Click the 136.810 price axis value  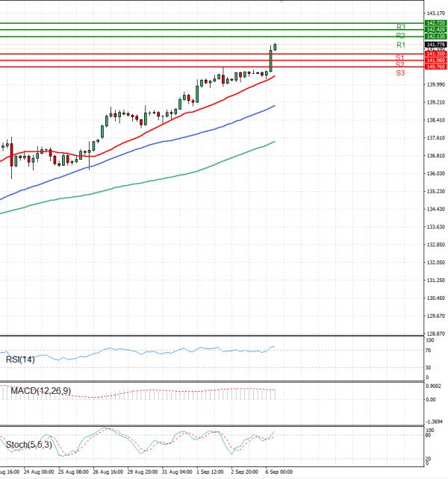[436, 156]
